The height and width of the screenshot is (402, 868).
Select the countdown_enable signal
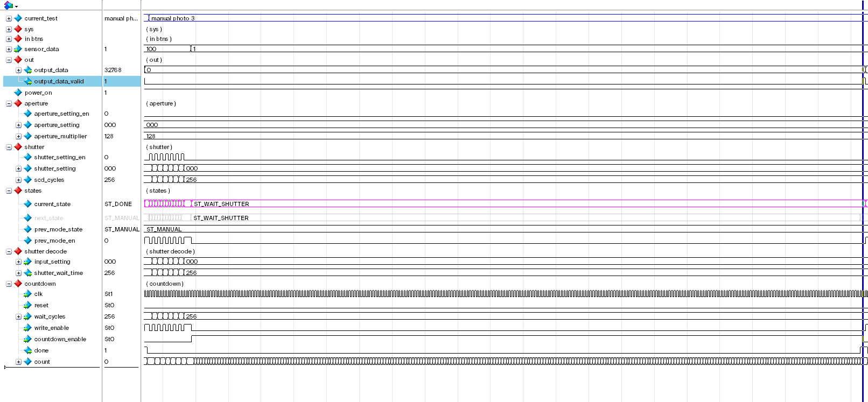click(60, 339)
